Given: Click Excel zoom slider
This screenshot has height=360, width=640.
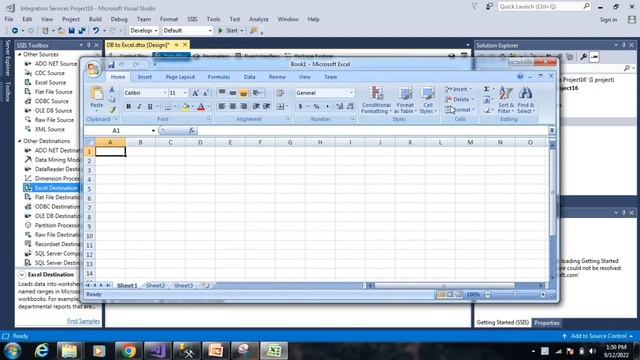Looking at the screenshot, I should pyautogui.click(x=515, y=294).
